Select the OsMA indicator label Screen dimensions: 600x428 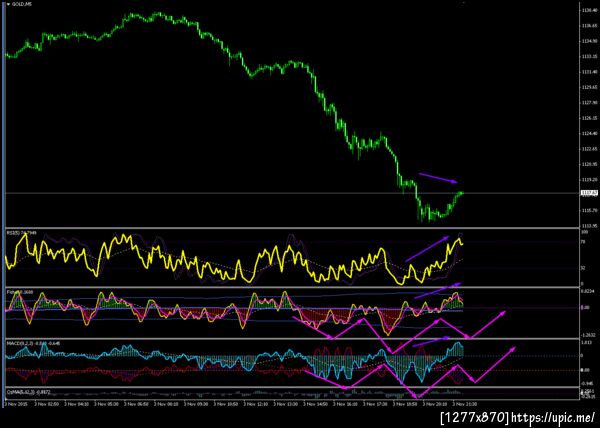point(28,392)
